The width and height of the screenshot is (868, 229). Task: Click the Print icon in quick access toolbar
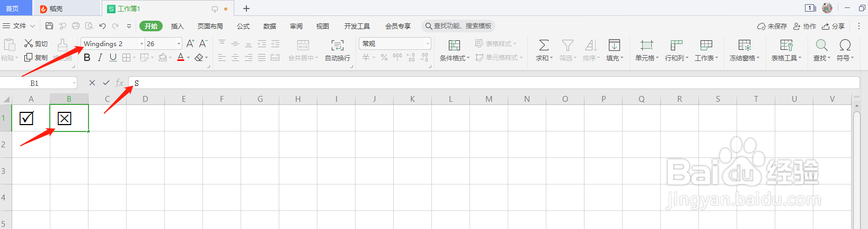pos(76,26)
